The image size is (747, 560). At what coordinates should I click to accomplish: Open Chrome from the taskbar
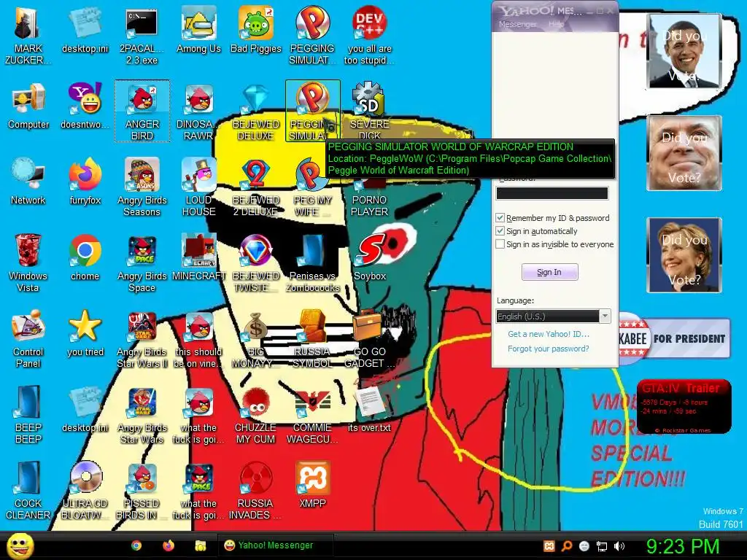(136, 545)
